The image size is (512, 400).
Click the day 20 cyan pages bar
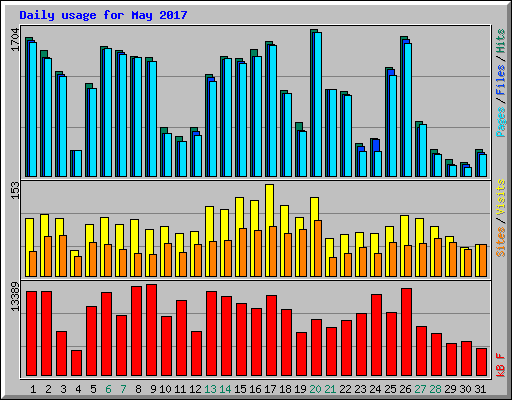(x=318, y=104)
